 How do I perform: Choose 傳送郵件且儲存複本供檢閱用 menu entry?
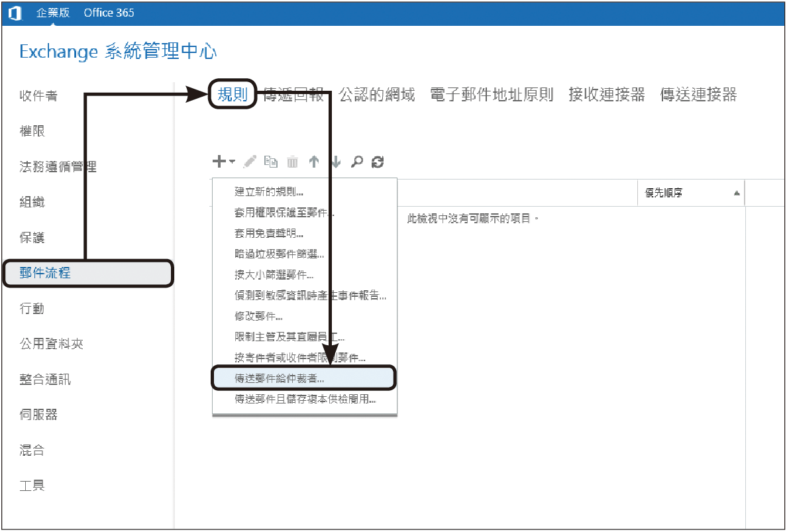point(305,399)
